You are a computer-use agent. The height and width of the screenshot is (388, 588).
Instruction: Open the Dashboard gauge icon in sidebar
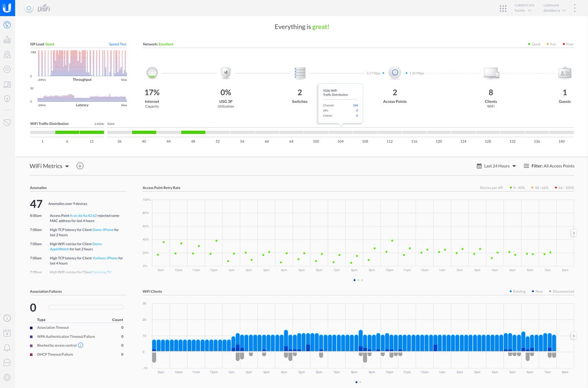coord(7,24)
